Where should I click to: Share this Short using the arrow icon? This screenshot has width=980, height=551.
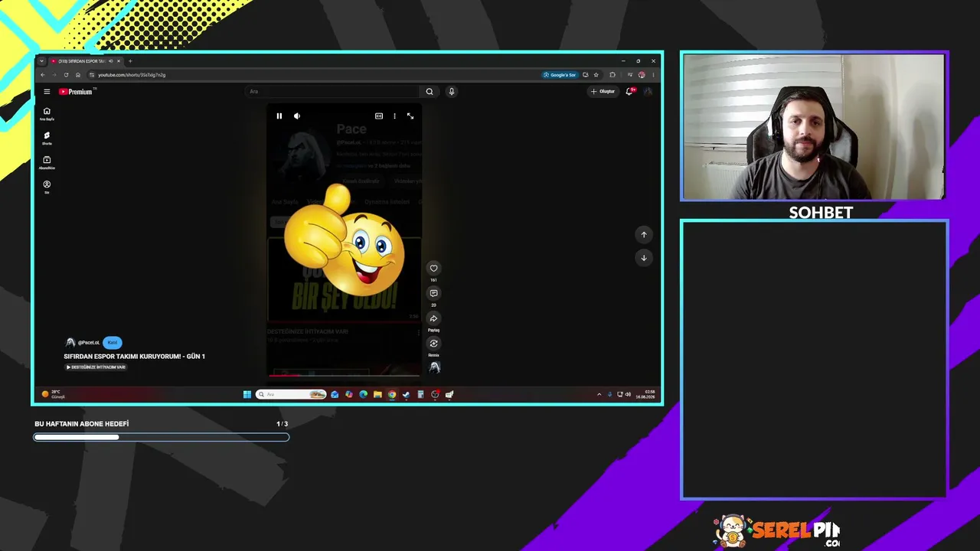click(433, 318)
